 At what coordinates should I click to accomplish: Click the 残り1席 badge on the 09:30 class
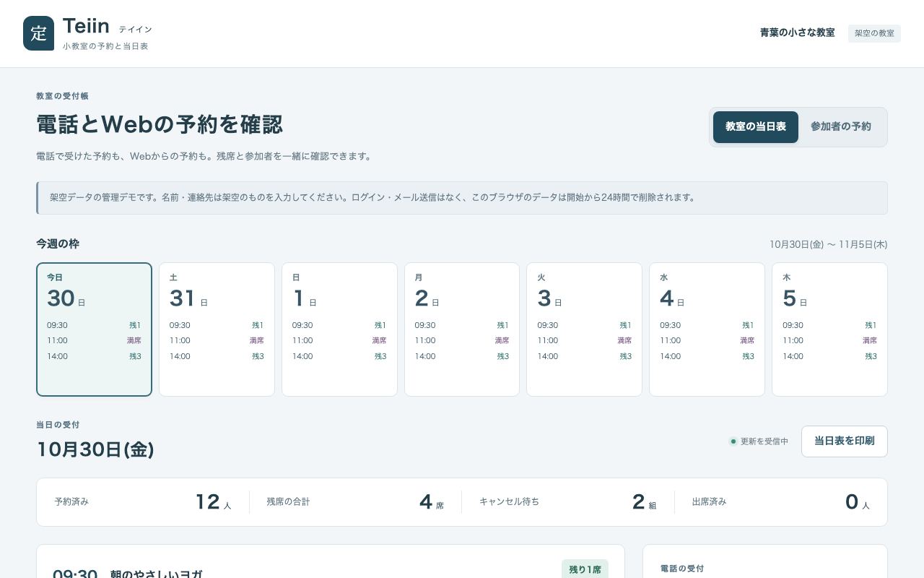click(x=585, y=569)
